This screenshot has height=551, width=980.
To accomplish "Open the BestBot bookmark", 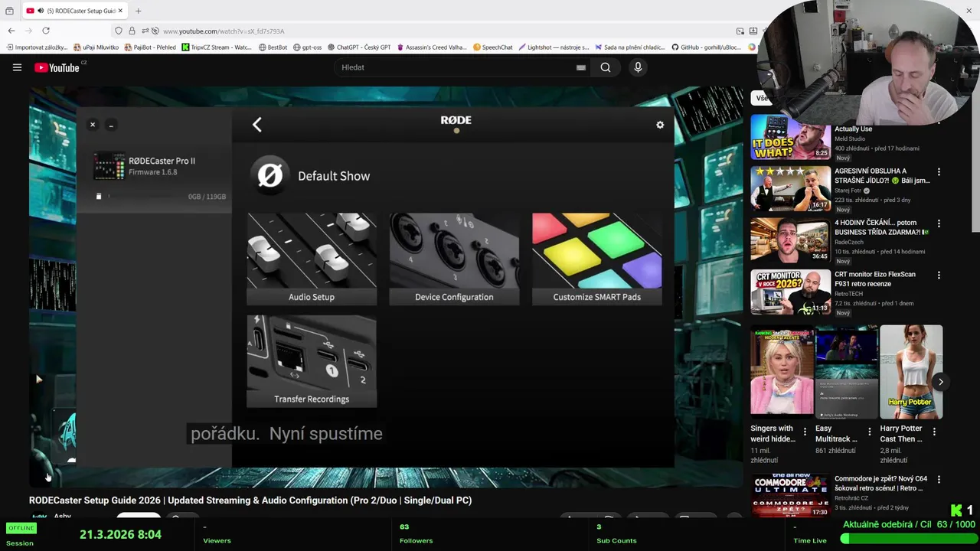I will pos(273,47).
